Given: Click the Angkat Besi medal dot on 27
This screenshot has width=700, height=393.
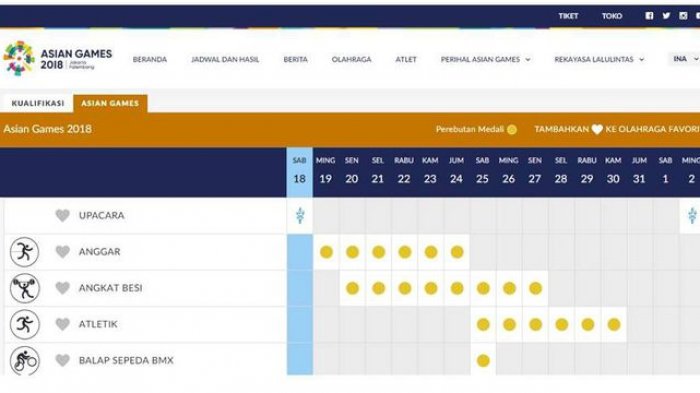Looking at the screenshot, I should [x=535, y=288].
